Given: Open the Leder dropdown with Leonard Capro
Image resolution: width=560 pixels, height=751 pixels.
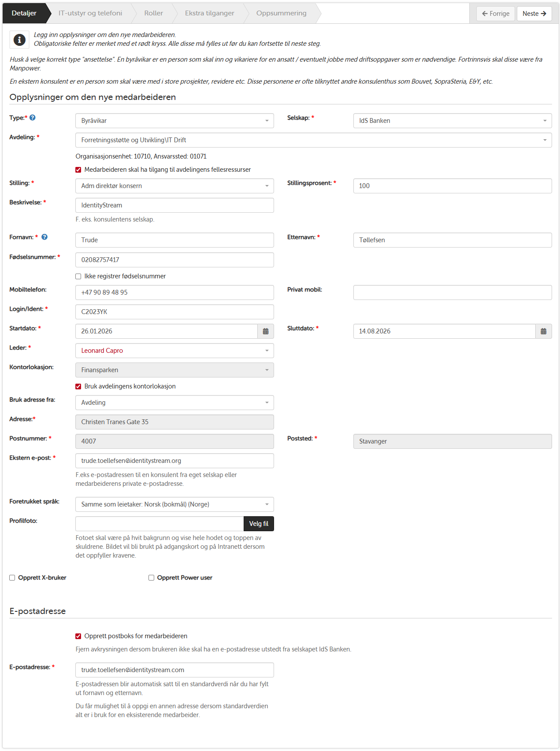Looking at the screenshot, I should tap(174, 351).
